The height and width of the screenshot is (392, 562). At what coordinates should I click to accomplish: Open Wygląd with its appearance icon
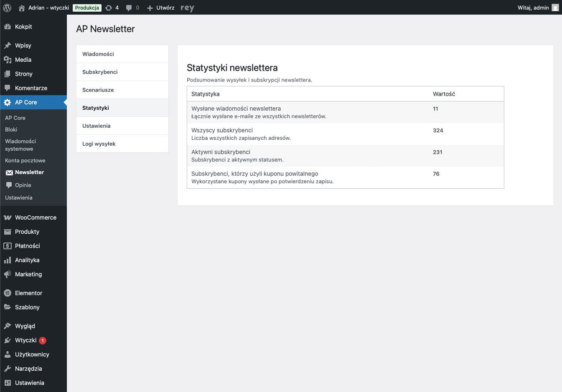click(x=8, y=326)
